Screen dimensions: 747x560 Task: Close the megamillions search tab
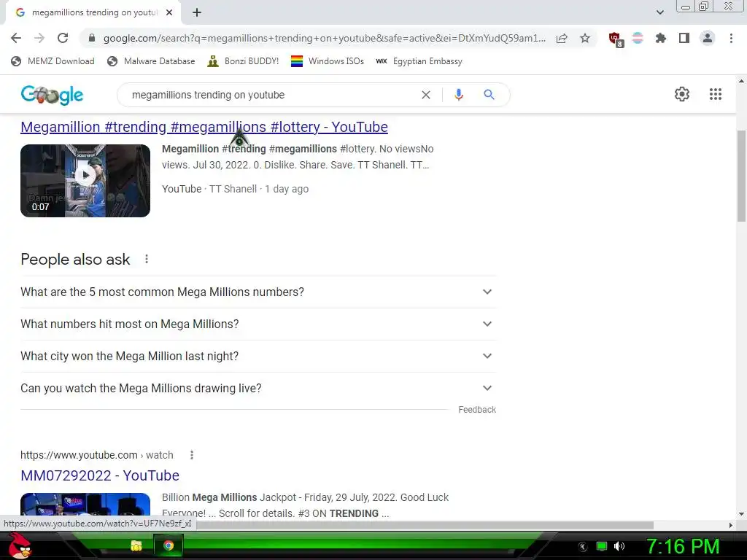click(169, 12)
